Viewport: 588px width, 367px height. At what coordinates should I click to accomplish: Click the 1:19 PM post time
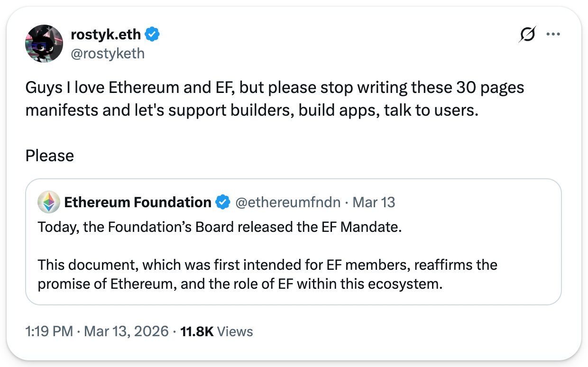(x=49, y=331)
